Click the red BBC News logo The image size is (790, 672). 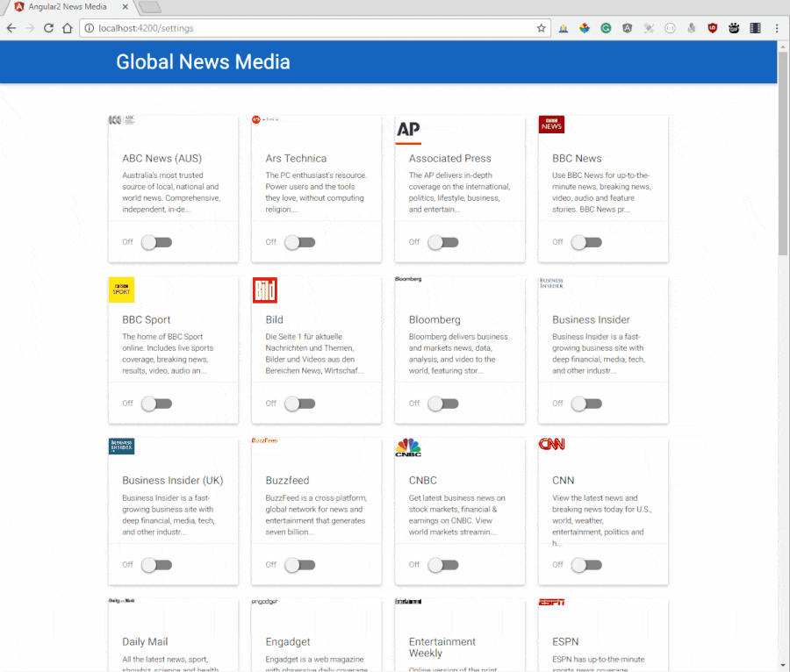551,125
